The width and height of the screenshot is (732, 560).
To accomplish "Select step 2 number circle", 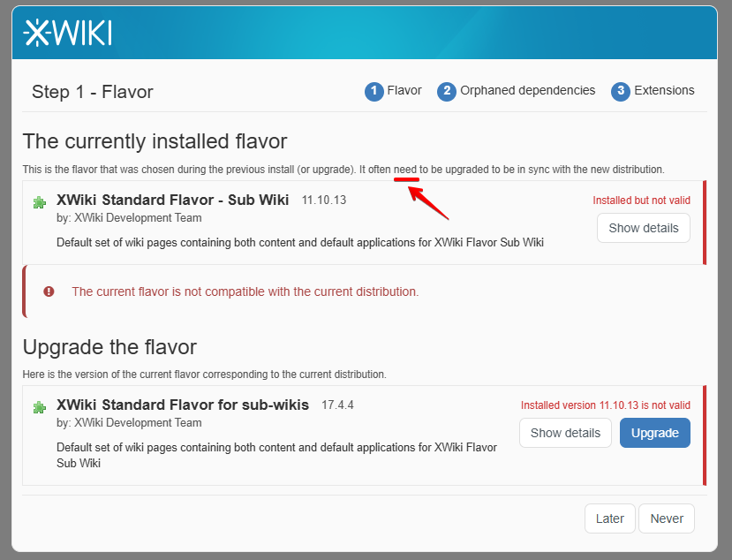I will (447, 91).
